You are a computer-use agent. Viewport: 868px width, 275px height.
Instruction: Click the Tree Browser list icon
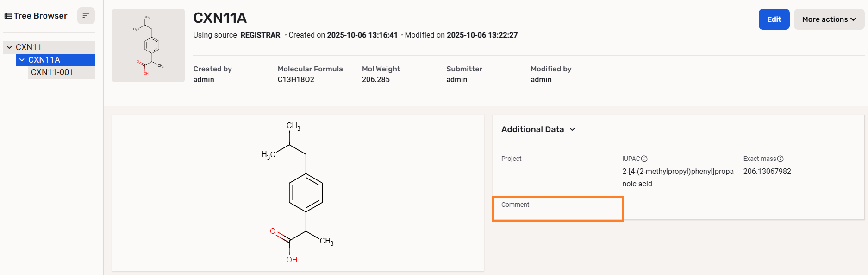8,16
